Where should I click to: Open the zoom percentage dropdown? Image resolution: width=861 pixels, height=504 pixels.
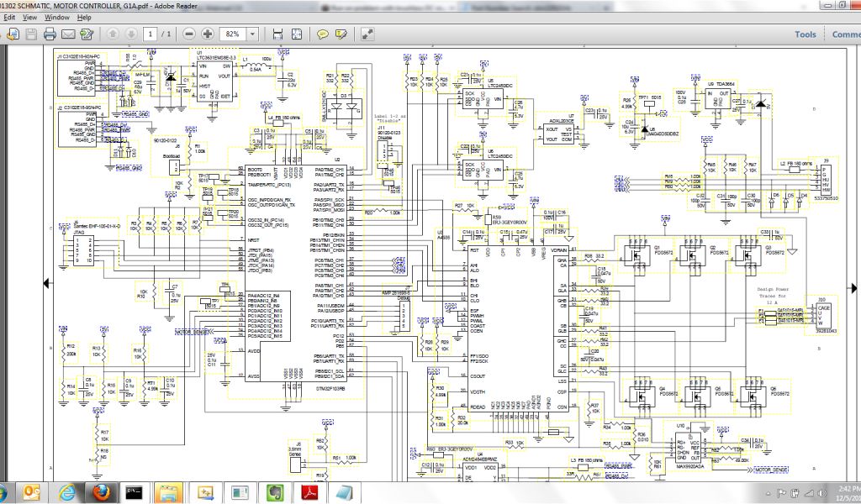click(x=254, y=34)
